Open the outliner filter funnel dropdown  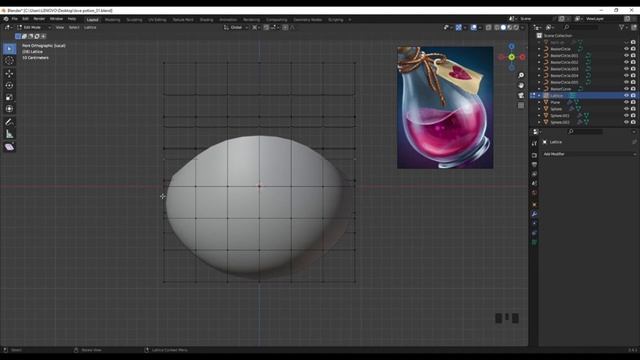(623, 27)
